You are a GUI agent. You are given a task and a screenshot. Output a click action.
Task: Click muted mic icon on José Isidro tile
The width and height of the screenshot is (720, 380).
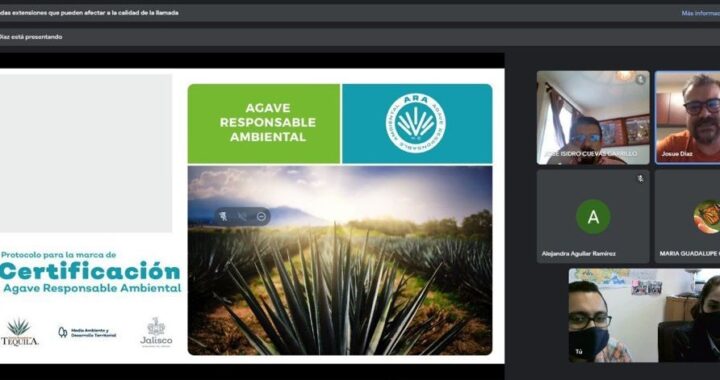pos(640,79)
